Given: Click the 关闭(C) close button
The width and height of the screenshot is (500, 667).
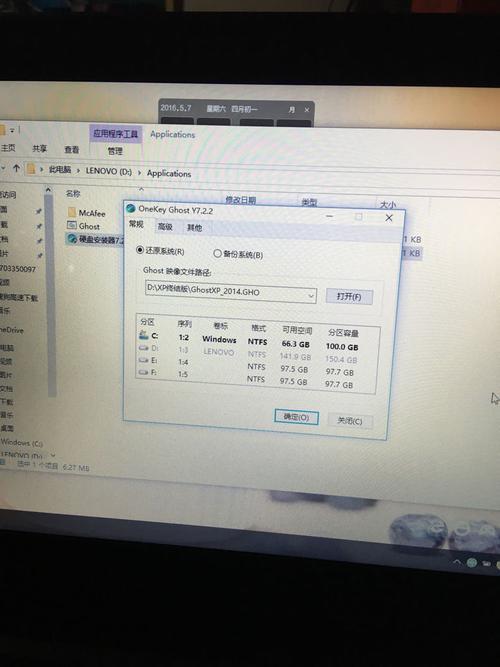Looking at the screenshot, I should (350, 421).
